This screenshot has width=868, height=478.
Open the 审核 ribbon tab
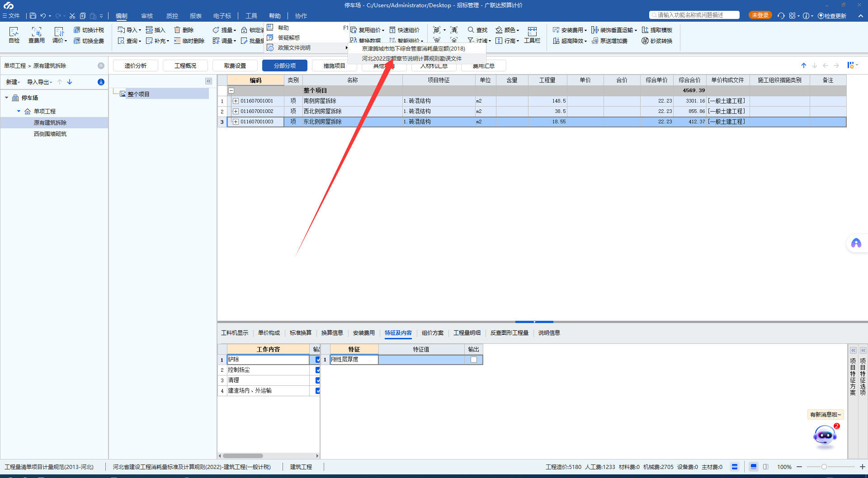pos(147,16)
